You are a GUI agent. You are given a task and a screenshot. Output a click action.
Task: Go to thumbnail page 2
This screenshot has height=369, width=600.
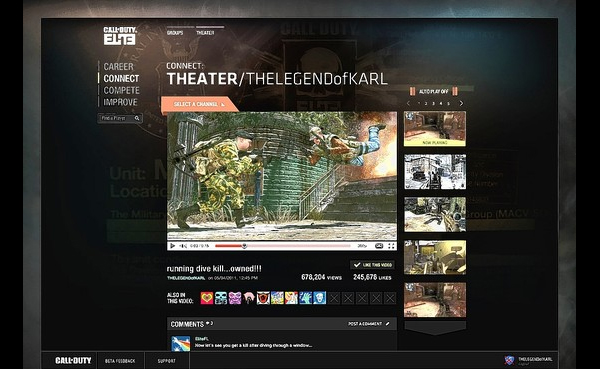click(x=426, y=103)
